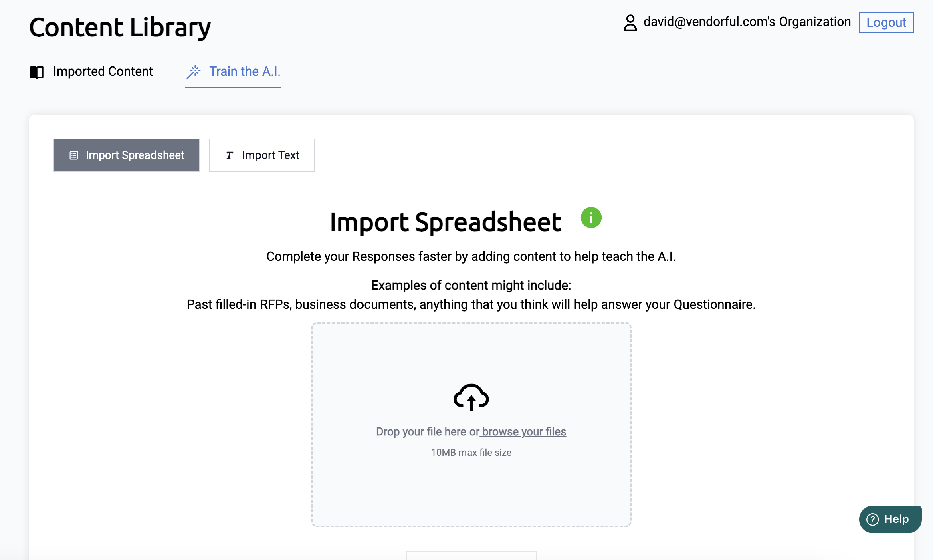Follow the browse your files link
The width and height of the screenshot is (933, 560).
pos(523,431)
